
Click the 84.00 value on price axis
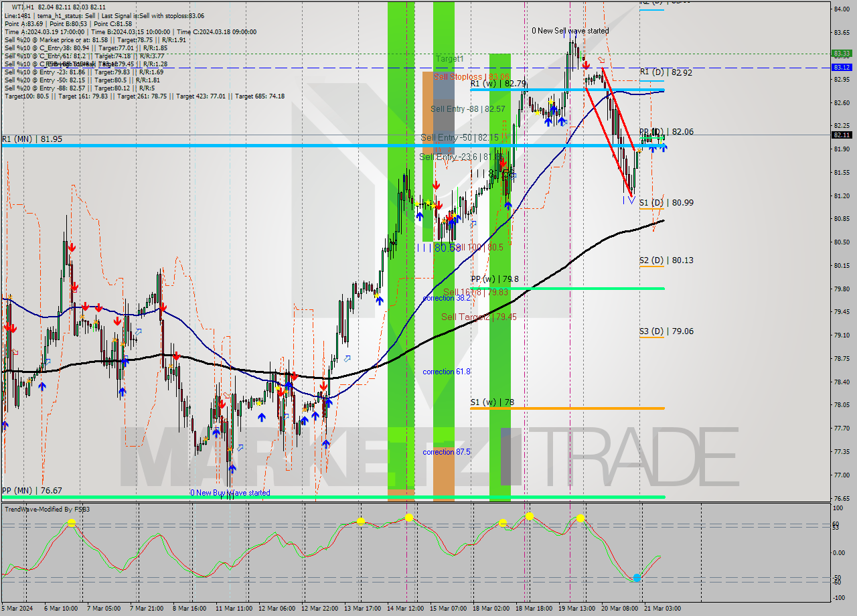pos(842,9)
